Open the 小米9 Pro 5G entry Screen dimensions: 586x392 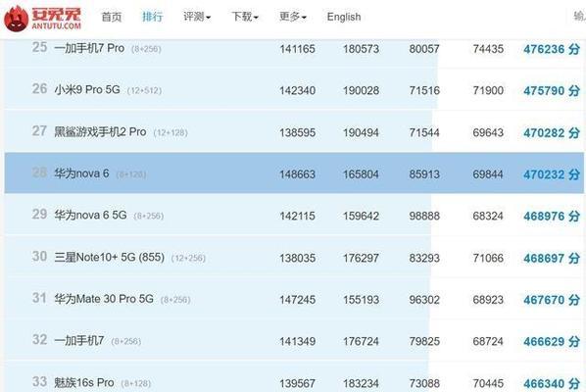click(x=87, y=90)
